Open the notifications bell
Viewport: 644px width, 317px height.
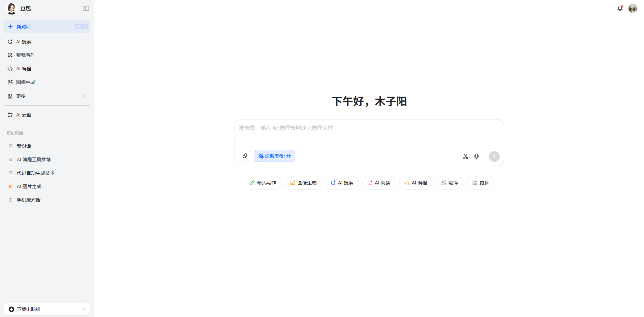620,8
